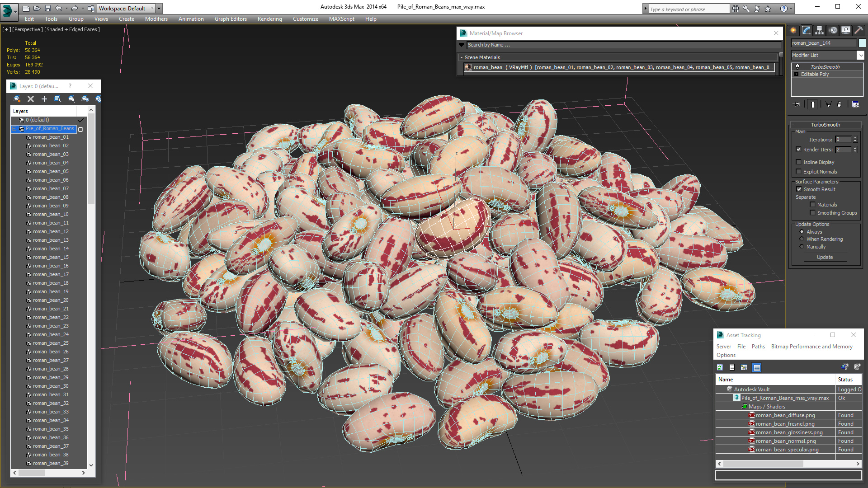Click Create New Layer icon in Layer panel

click(x=17, y=99)
